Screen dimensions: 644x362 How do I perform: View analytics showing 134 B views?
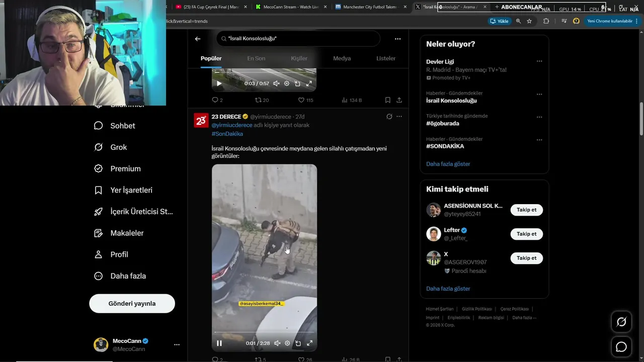352,100
